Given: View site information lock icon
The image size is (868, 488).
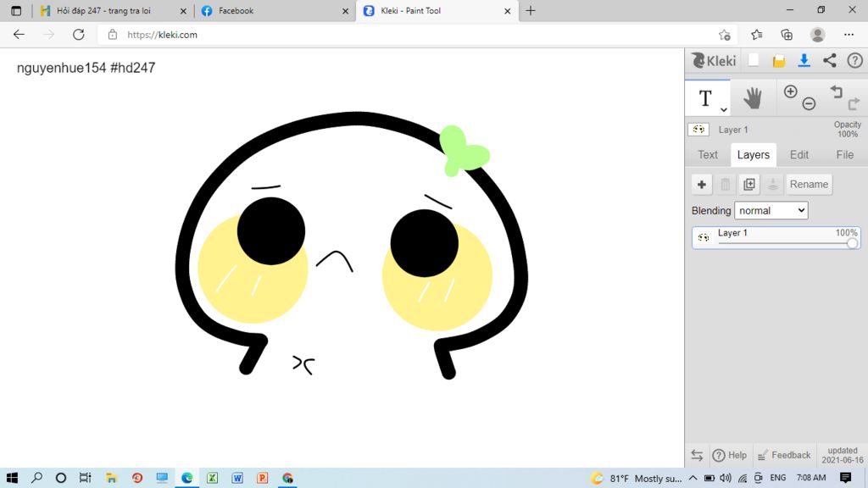Looking at the screenshot, I should pyautogui.click(x=113, y=34).
